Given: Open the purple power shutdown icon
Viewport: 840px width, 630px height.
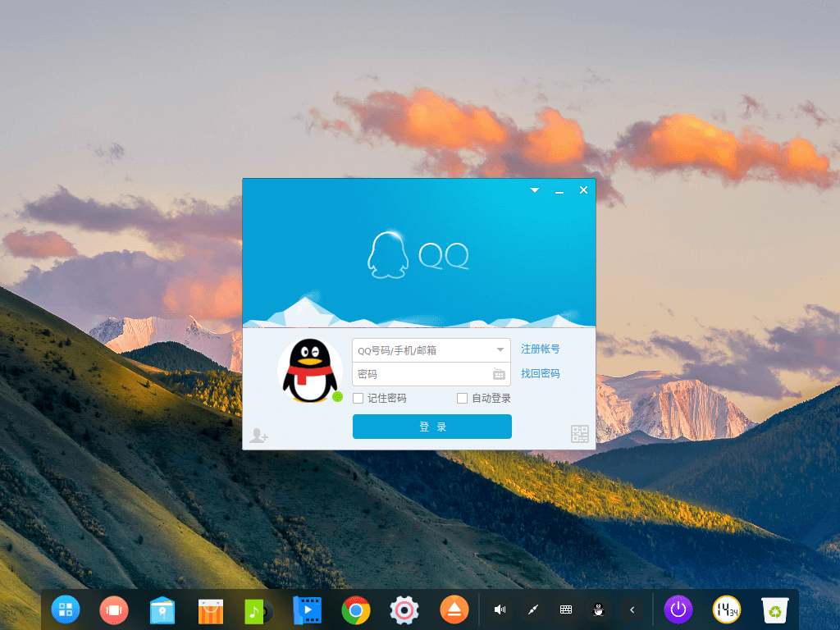Looking at the screenshot, I should [678, 609].
